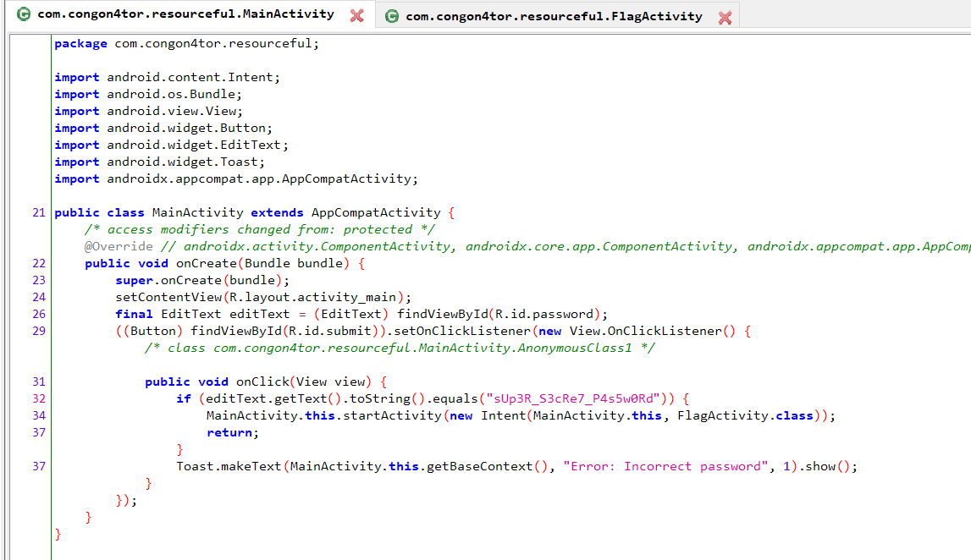The height and width of the screenshot is (560, 971).
Task: Click import androidx.appcompat.app.AppCompatActivity line
Action: coord(236,178)
